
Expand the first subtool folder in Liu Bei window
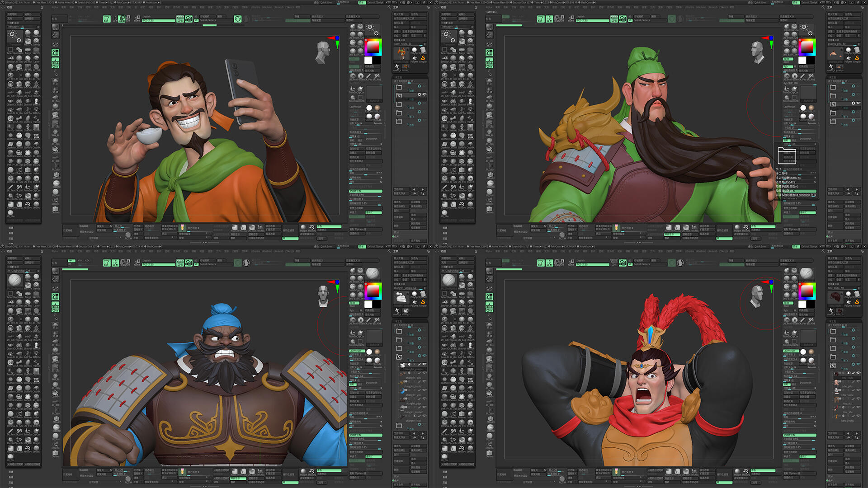(x=399, y=87)
